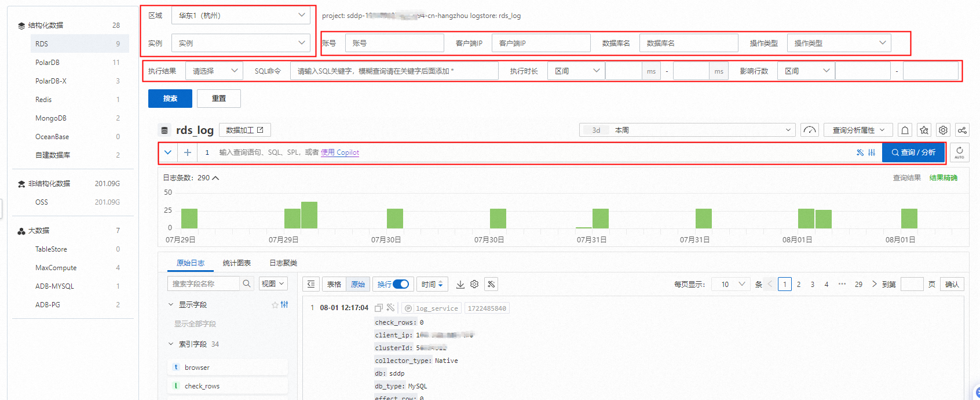This screenshot has height=400, width=980.
Task: Open the 视图 dropdown
Action: click(x=273, y=283)
